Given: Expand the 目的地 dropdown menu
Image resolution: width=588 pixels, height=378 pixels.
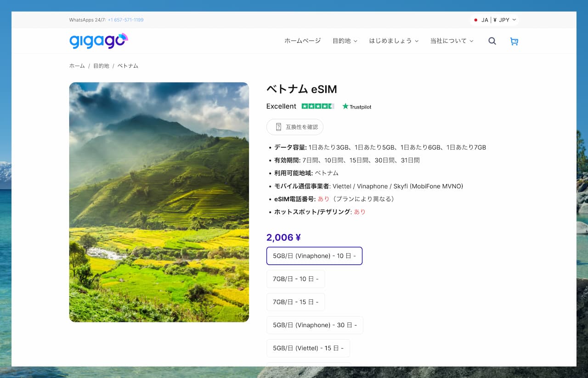Looking at the screenshot, I should [x=345, y=41].
